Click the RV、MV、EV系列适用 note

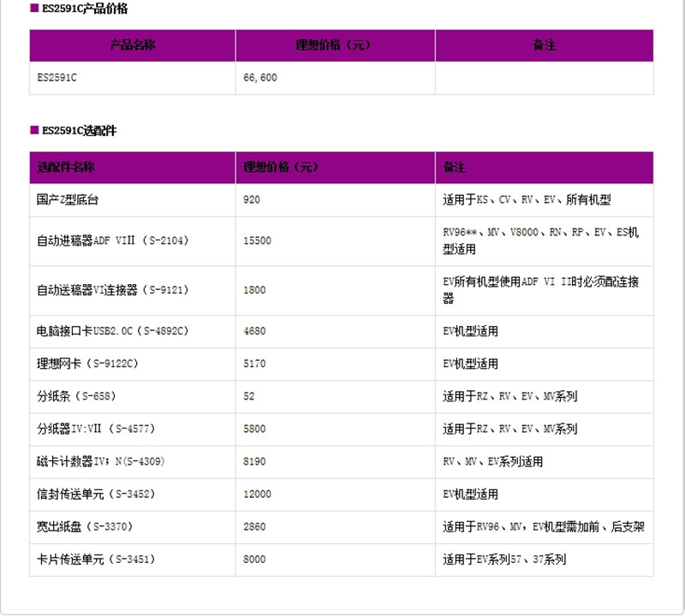click(493, 462)
